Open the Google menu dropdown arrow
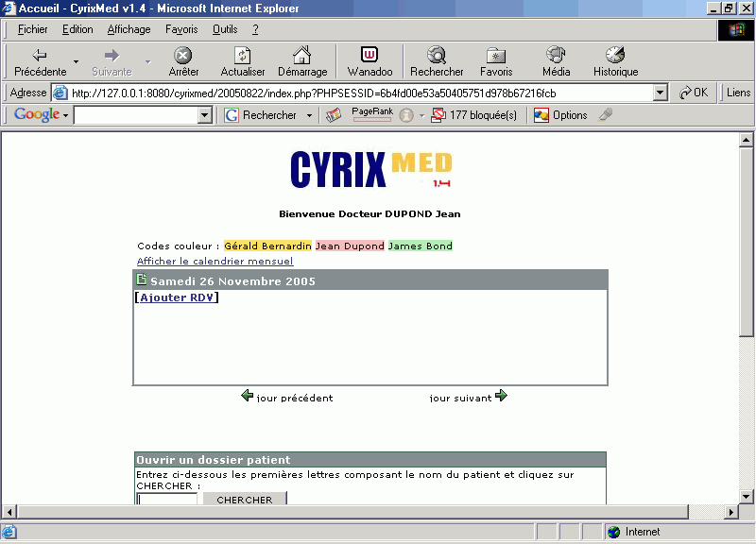This screenshot has width=756, height=544. pos(65,115)
